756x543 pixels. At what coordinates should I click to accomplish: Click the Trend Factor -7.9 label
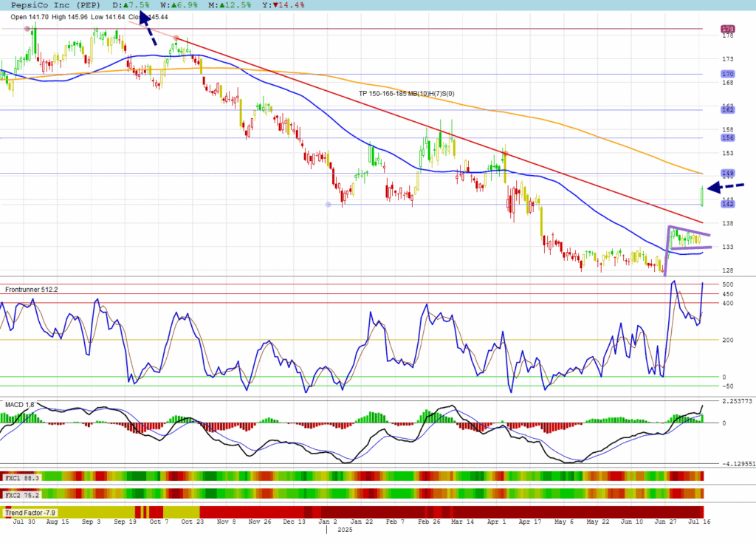[30, 513]
